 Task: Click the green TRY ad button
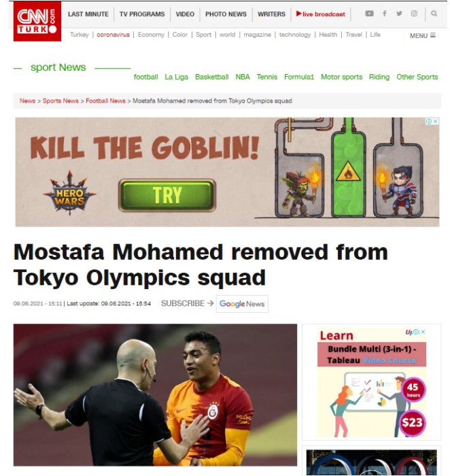tap(167, 195)
